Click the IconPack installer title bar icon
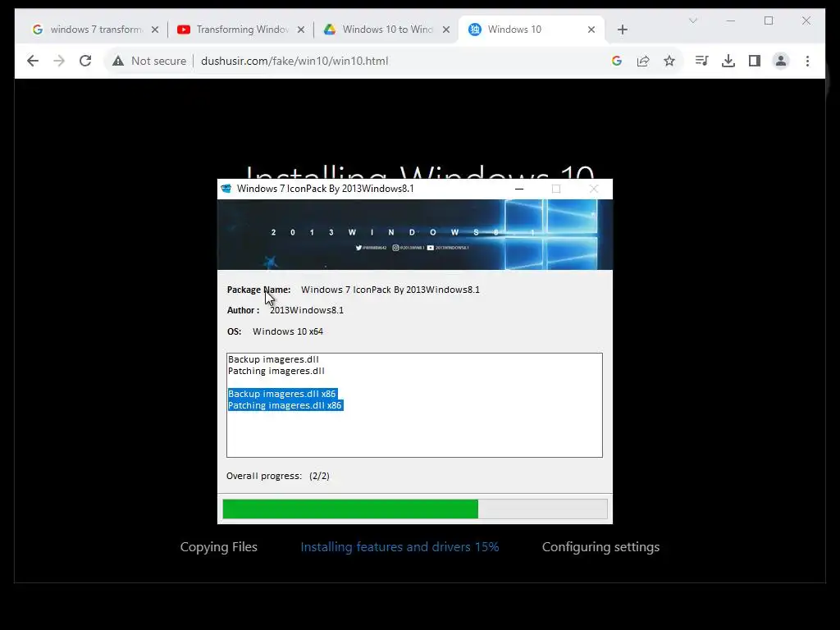840x630 pixels. [226, 189]
